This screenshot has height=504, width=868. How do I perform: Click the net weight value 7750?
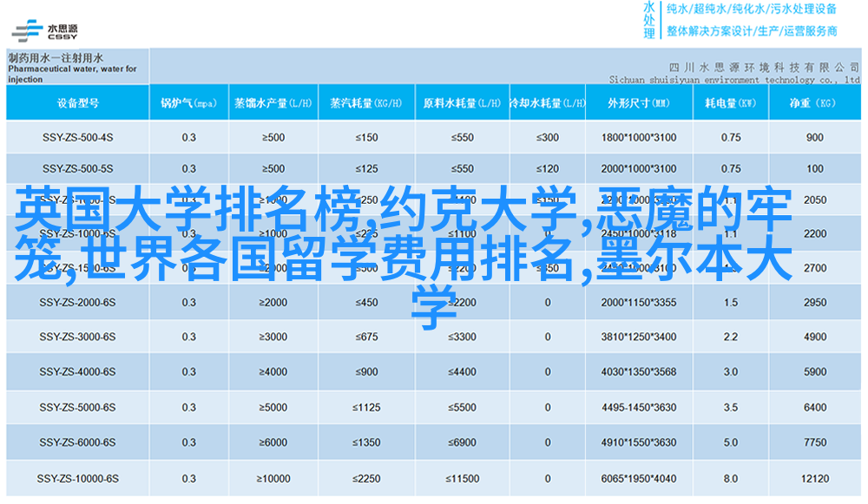coord(815,442)
